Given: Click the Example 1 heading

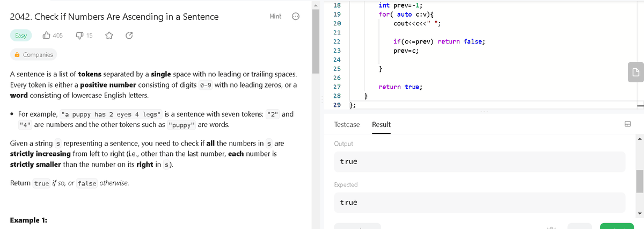Looking at the screenshot, I should point(28,220).
